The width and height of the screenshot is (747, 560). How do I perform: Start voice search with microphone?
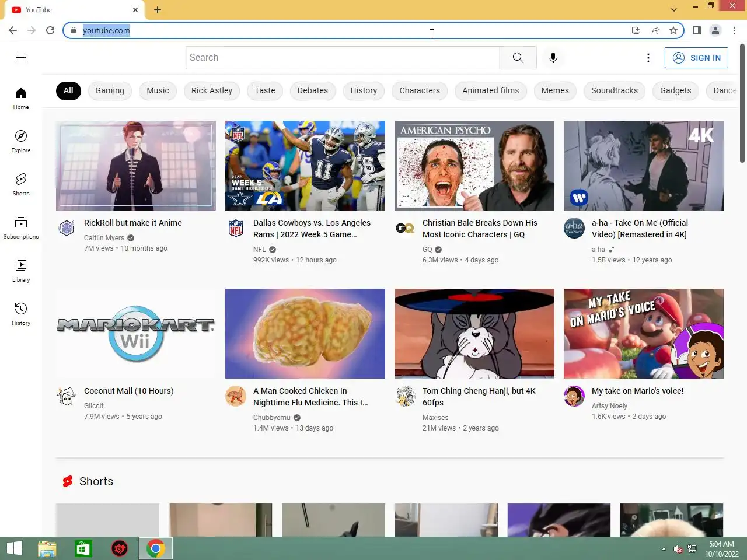pos(553,58)
